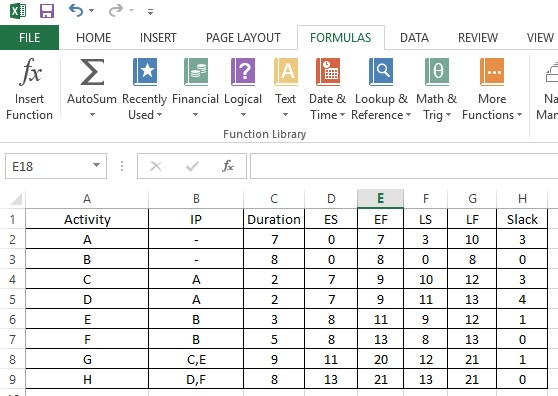Open the More Functions menu
Viewport: 558px width, 396px height.
[492, 89]
